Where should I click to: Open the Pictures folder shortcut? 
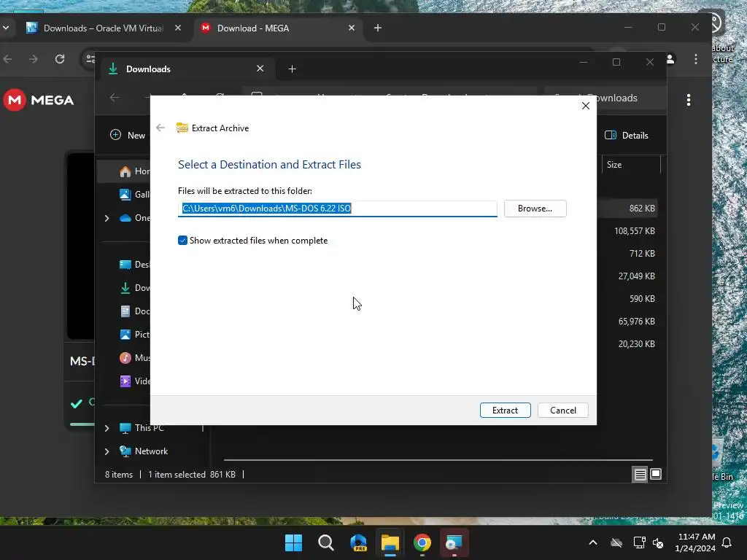[x=135, y=334]
